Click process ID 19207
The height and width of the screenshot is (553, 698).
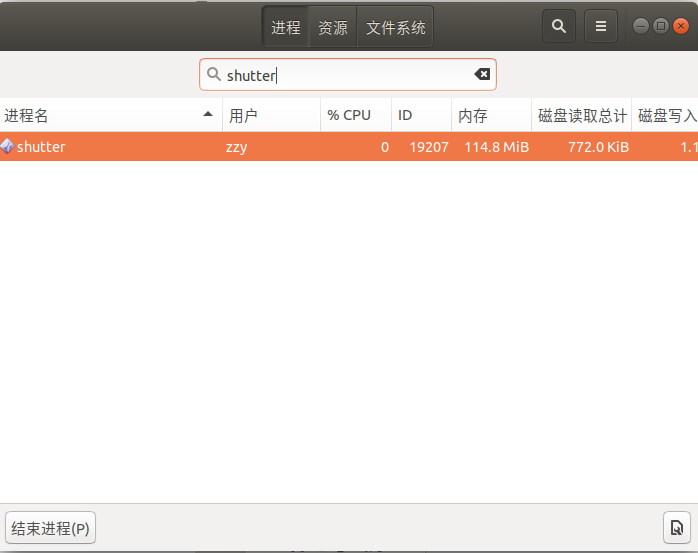pos(429,147)
